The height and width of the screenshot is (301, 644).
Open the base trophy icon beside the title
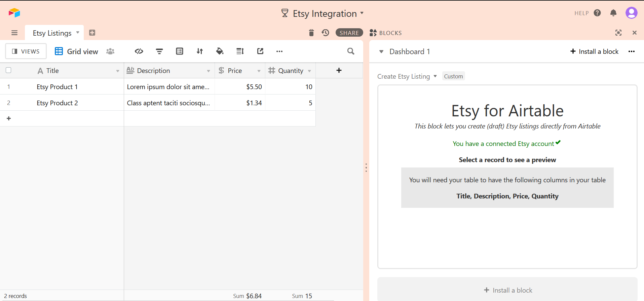point(285,13)
